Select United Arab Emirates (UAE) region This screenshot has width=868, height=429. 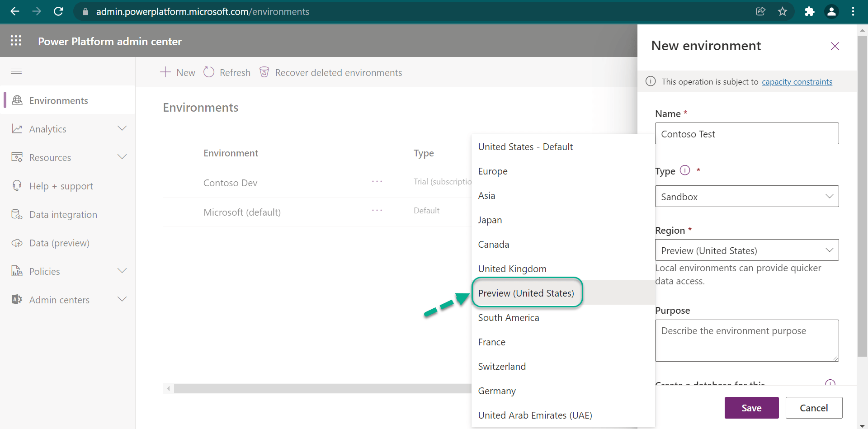coord(563,415)
